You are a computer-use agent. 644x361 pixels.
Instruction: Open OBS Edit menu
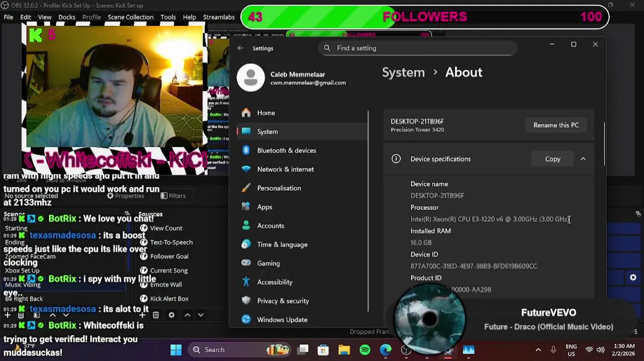(x=26, y=17)
